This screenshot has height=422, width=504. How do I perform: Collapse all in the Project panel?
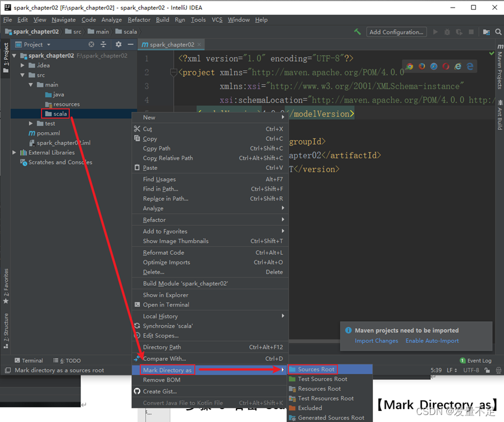(x=103, y=44)
